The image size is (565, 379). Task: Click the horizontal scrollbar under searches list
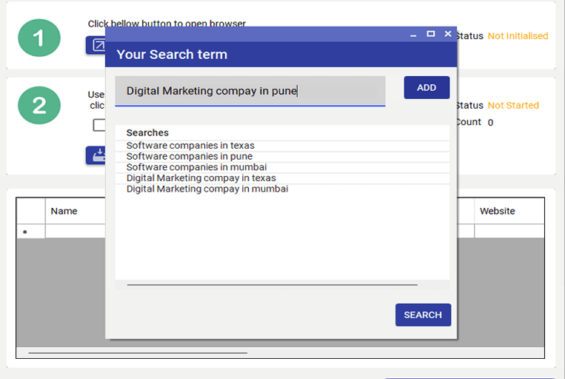tap(272, 285)
